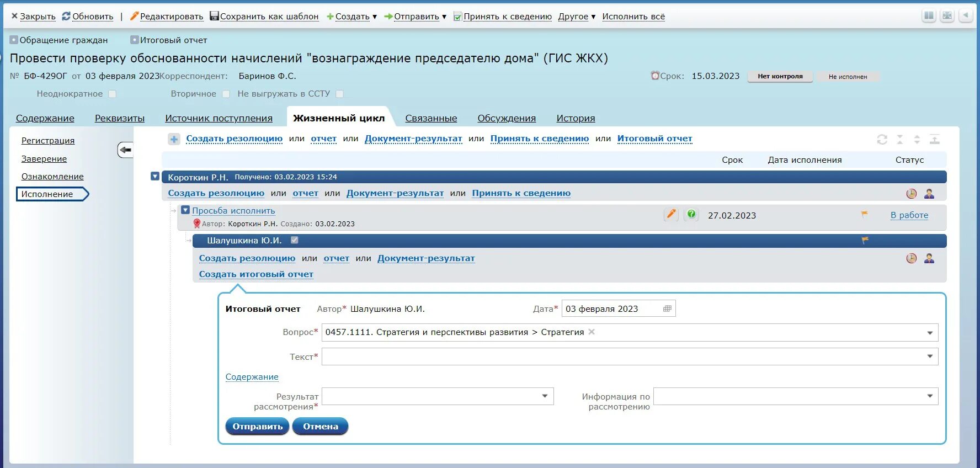Switch to the Содержание tab
This screenshot has height=468, width=980.
click(45, 118)
